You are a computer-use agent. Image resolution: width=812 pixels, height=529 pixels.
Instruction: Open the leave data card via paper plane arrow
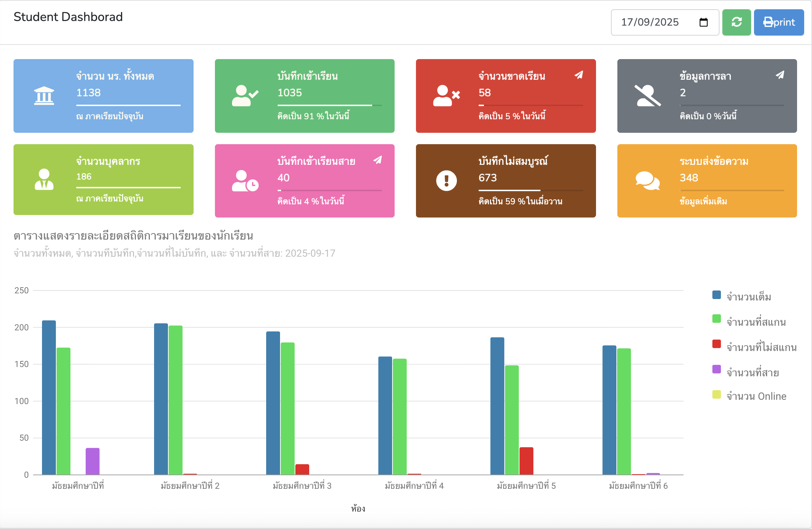[x=780, y=75]
